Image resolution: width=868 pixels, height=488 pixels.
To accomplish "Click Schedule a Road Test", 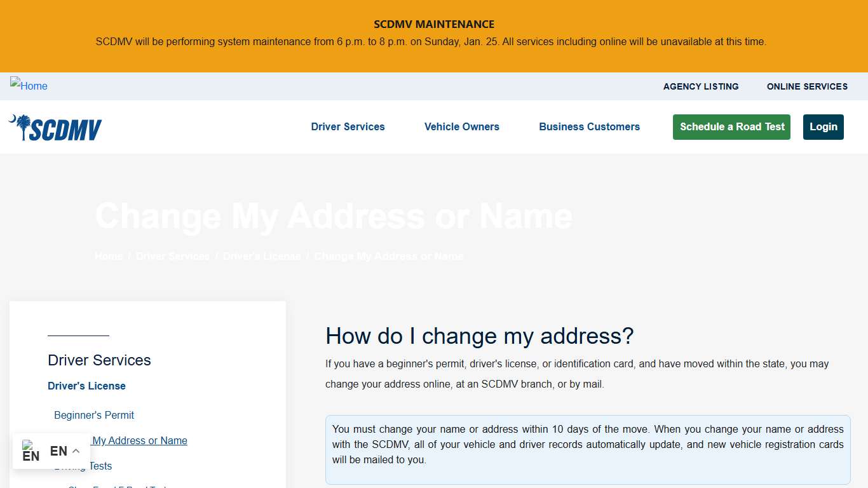I will click(x=731, y=126).
